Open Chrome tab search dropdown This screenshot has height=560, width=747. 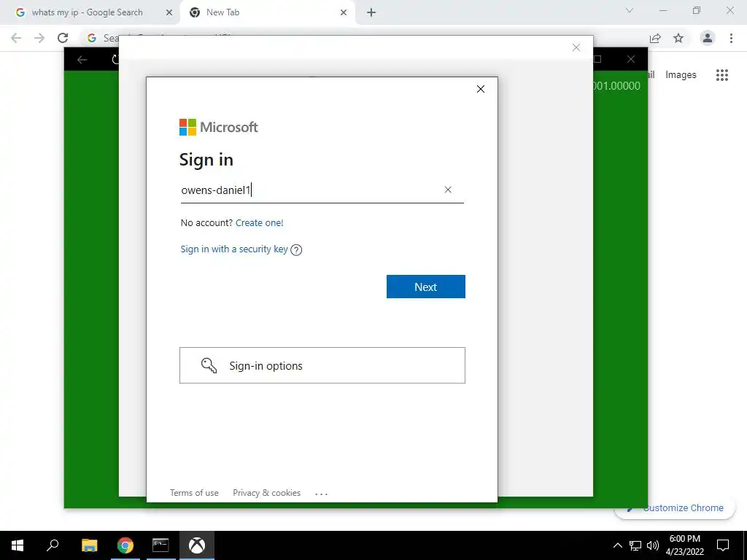point(630,10)
